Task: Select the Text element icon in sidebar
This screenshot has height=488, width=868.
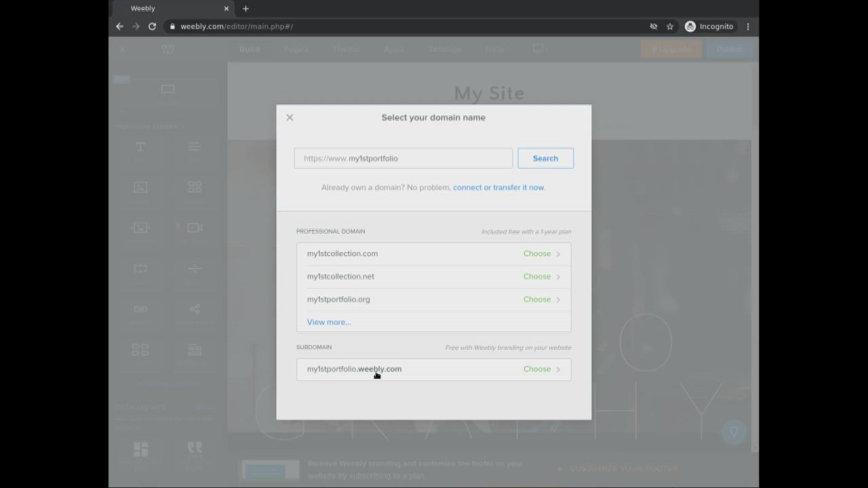Action: click(x=194, y=147)
